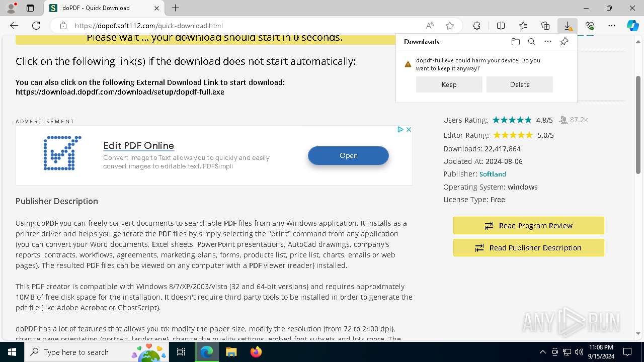Viewport: 644px width, 362px height.
Task: Click the Read Program Review button
Action: click(x=528, y=226)
